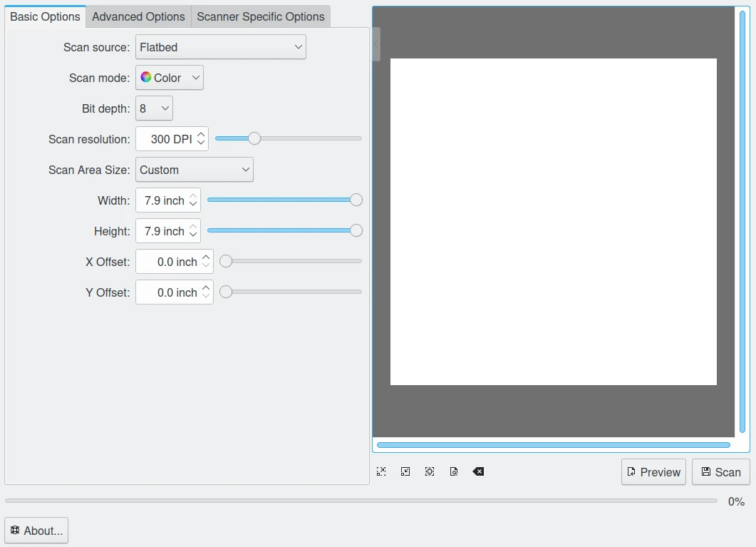
Task: Open the Scan mode Color dropdown
Action: pyautogui.click(x=169, y=78)
